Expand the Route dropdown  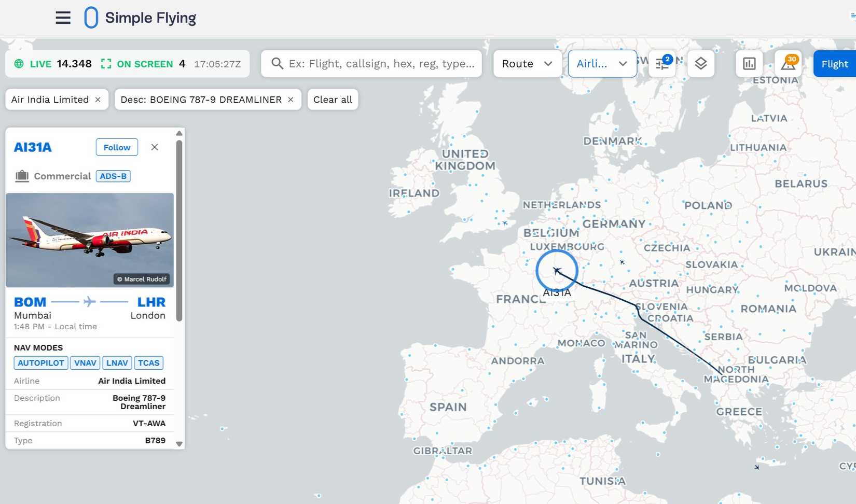point(528,64)
